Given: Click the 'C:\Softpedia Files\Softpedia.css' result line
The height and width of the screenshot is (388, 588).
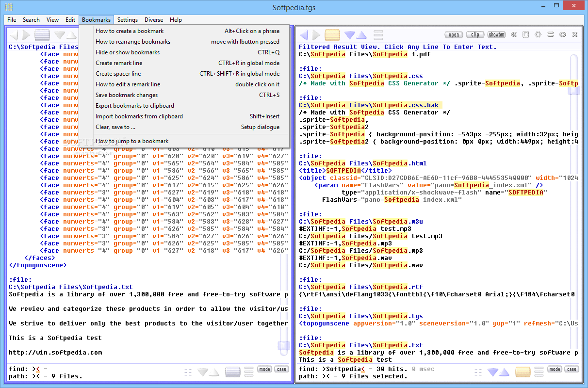Looking at the screenshot, I should pos(361,76).
